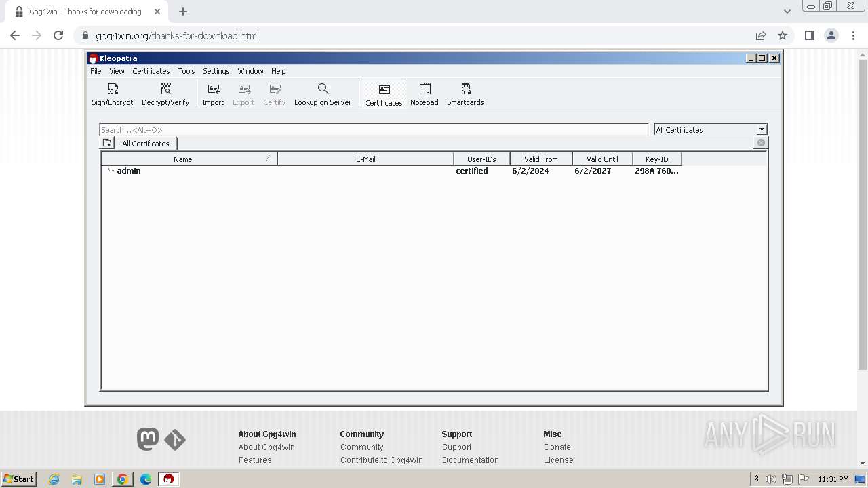Open a new Chrome tab
This screenshot has height=488, width=868.
pos(183,12)
